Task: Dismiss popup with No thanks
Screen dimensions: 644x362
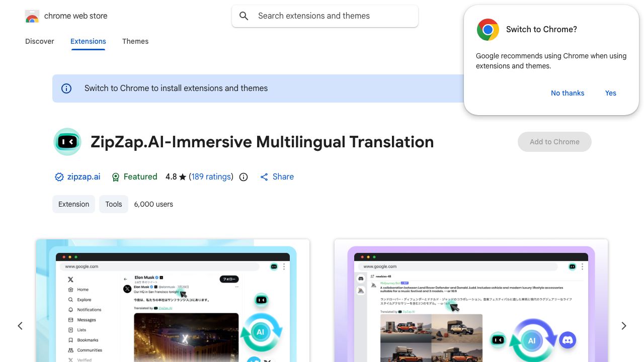Action: point(568,93)
